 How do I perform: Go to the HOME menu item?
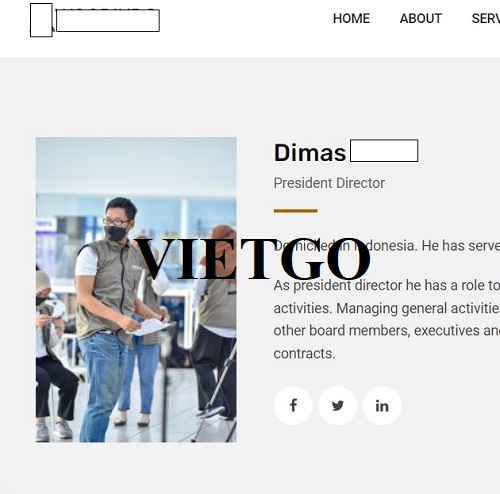(351, 18)
